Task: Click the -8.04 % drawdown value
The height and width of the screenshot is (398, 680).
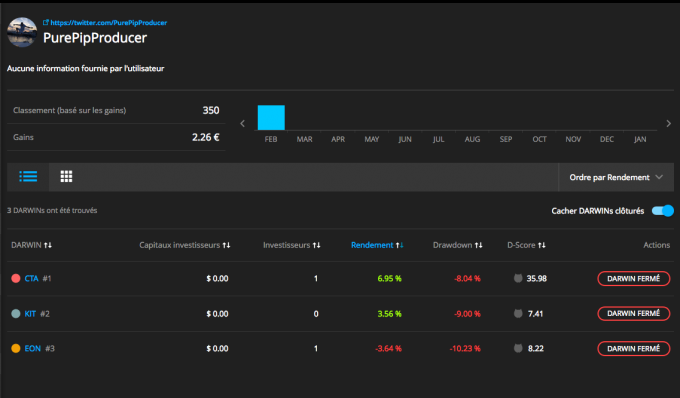Action: (467, 278)
